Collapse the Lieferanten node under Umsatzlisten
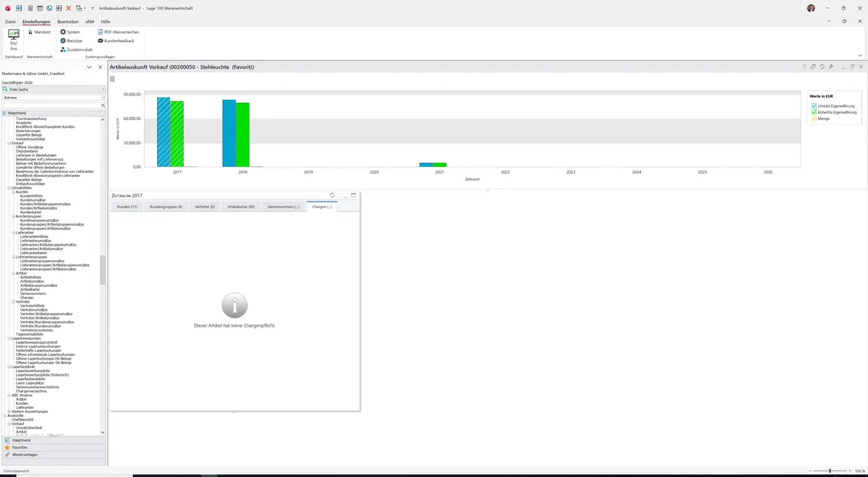 pyautogui.click(x=14, y=233)
